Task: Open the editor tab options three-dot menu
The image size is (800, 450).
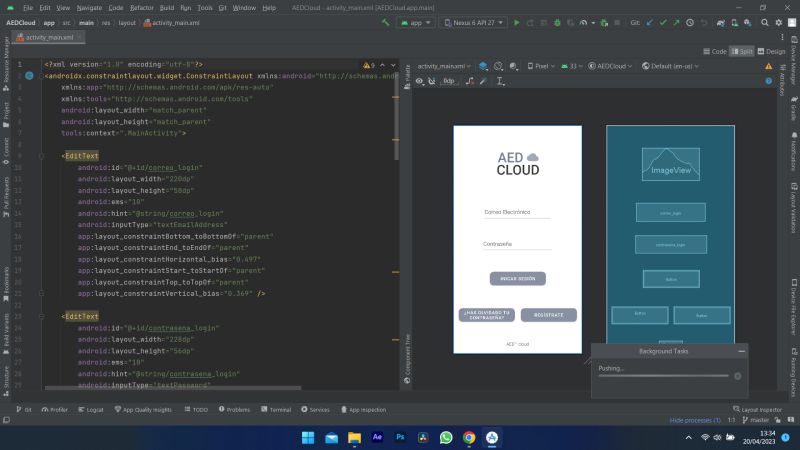Action: coord(782,37)
